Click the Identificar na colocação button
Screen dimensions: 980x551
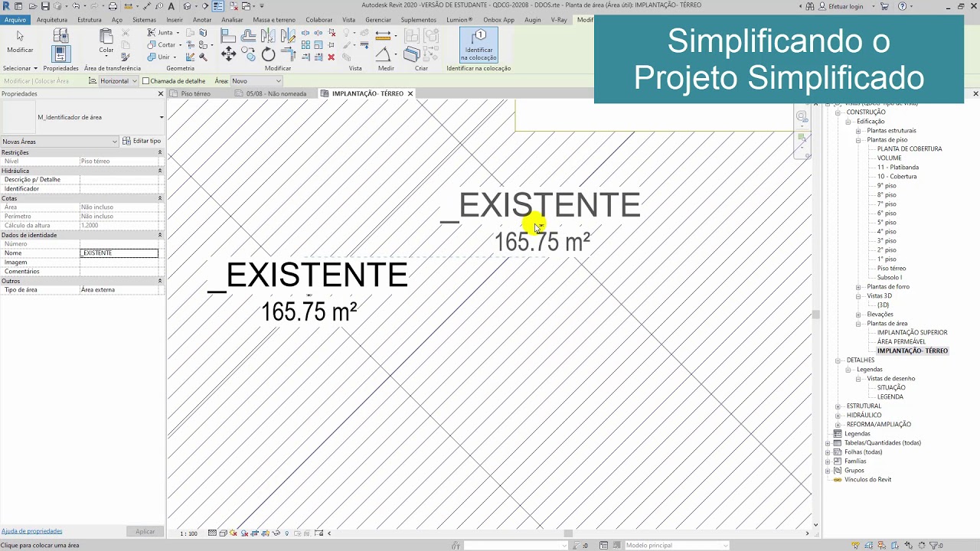tap(479, 45)
